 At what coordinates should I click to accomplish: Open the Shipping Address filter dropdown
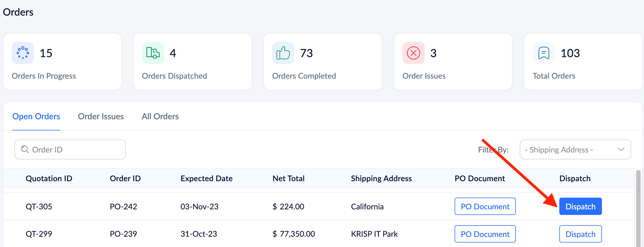click(575, 149)
